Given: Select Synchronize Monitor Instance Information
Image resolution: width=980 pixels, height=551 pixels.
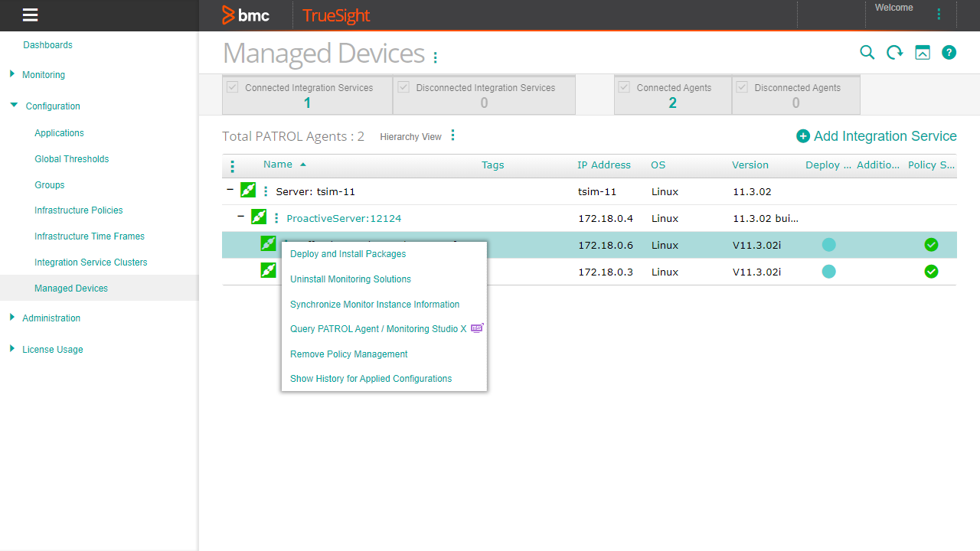Looking at the screenshot, I should point(375,305).
